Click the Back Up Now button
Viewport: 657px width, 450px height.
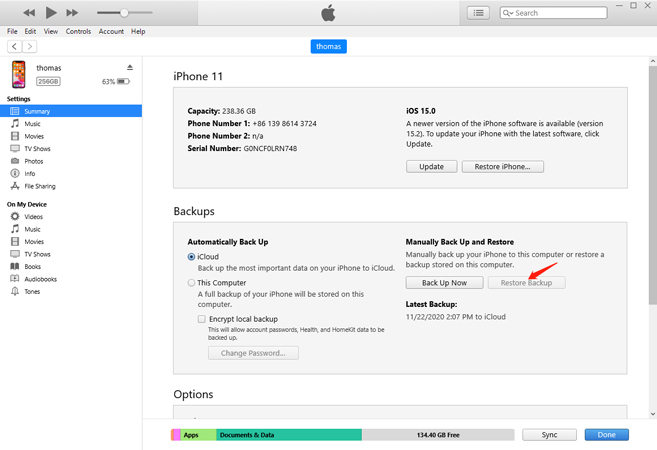click(x=444, y=283)
